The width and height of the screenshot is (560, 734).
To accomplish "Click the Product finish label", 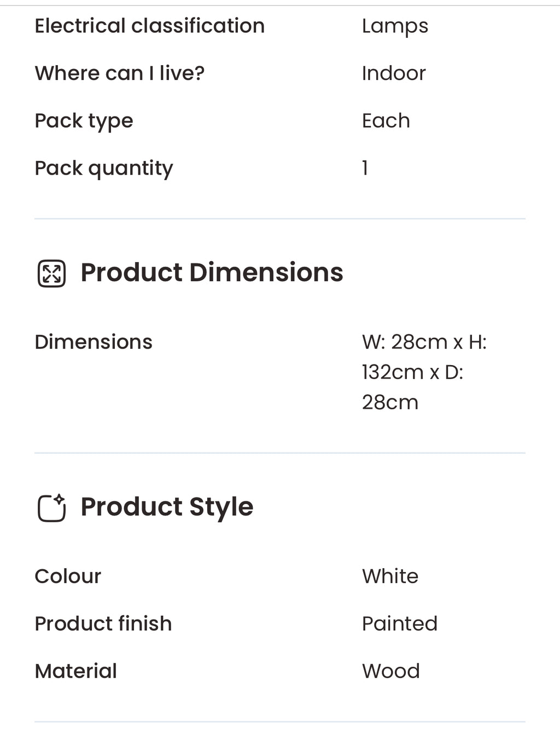I will [x=103, y=624].
